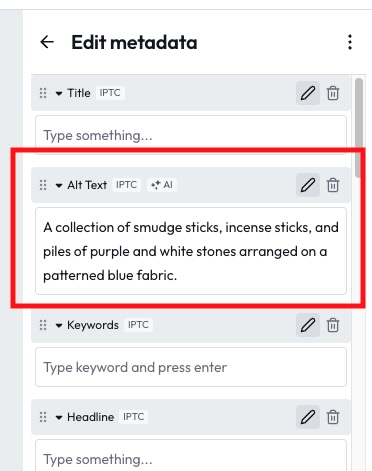Click the Keywords input field

[191, 367]
